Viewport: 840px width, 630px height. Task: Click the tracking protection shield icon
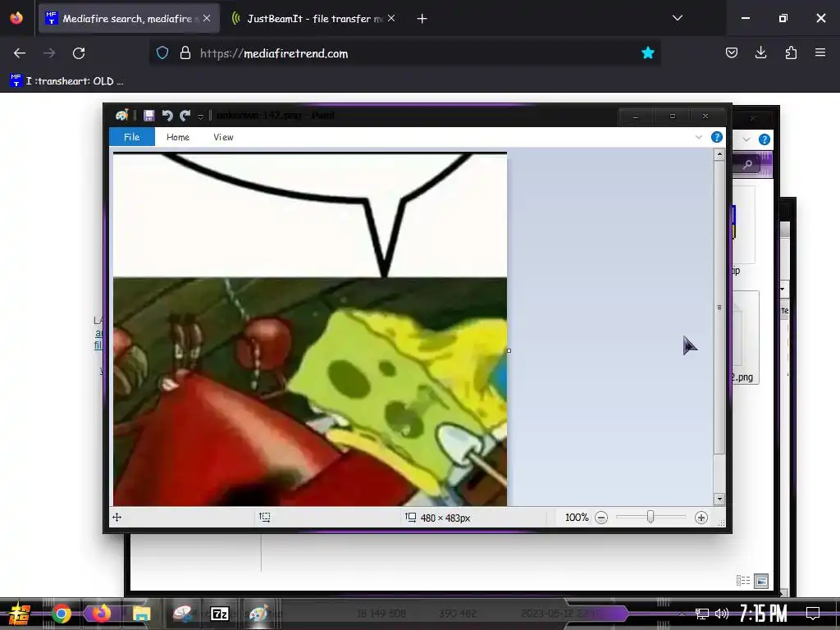[x=162, y=53]
